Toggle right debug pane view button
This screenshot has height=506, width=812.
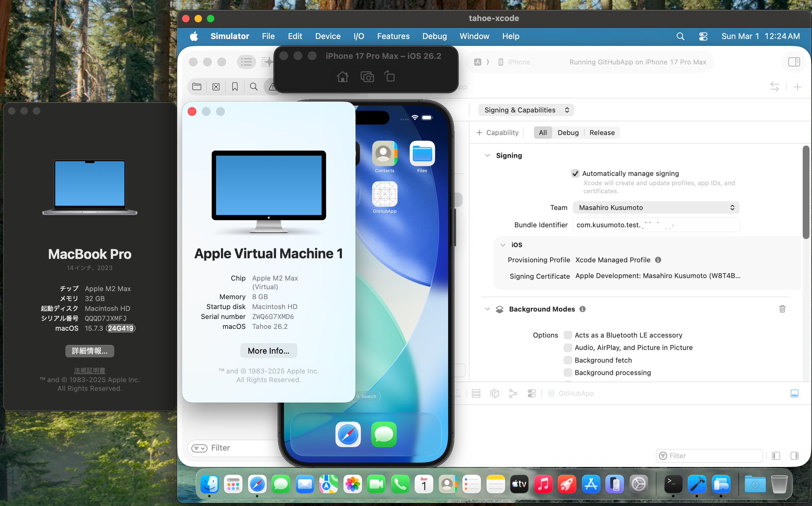795,456
